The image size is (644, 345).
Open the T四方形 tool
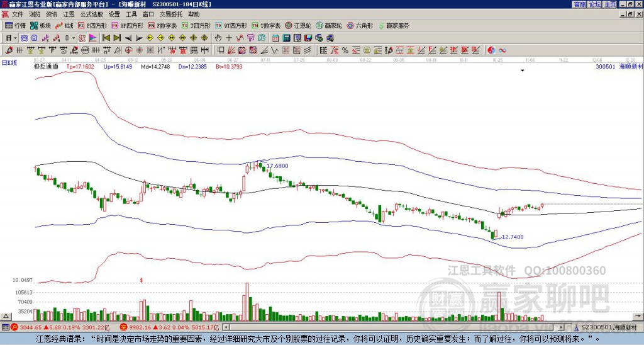196,25
